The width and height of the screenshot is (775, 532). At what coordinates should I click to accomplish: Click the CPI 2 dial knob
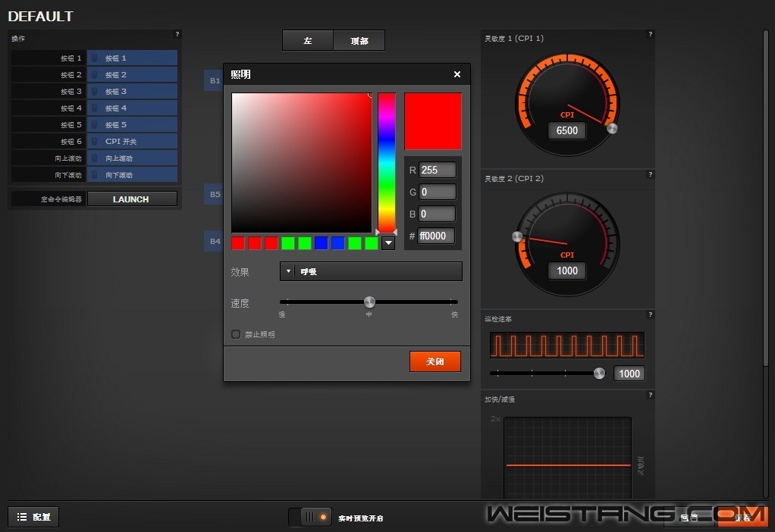[x=517, y=236]
